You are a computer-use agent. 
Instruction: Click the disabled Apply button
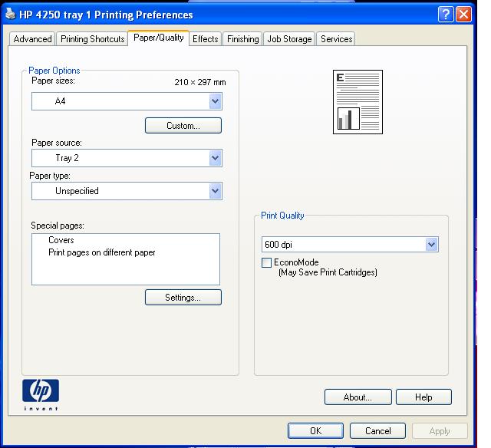[440, 431]
